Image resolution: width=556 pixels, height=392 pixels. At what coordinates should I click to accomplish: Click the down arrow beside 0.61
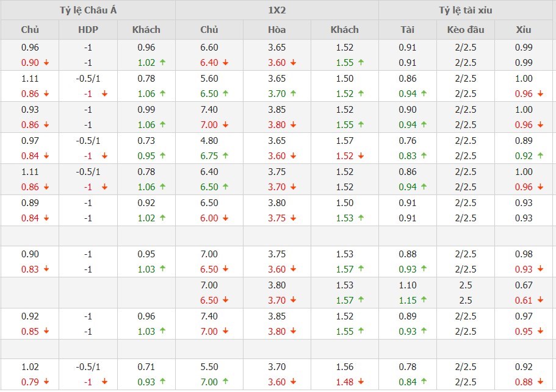point(540,301)
